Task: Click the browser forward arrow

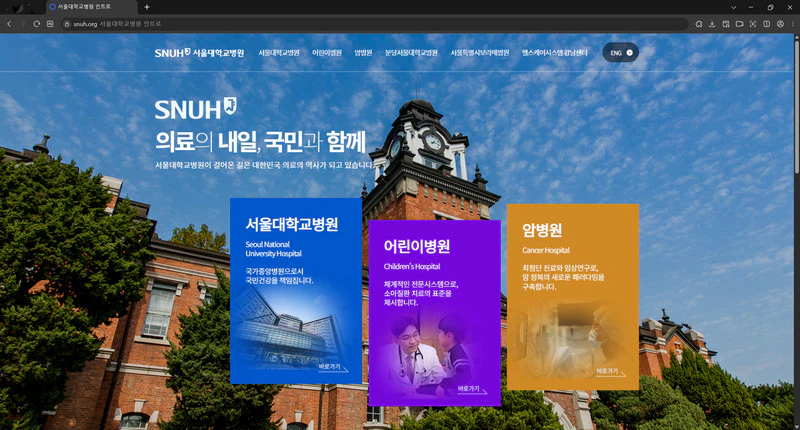Action: (x=23, y=24)
